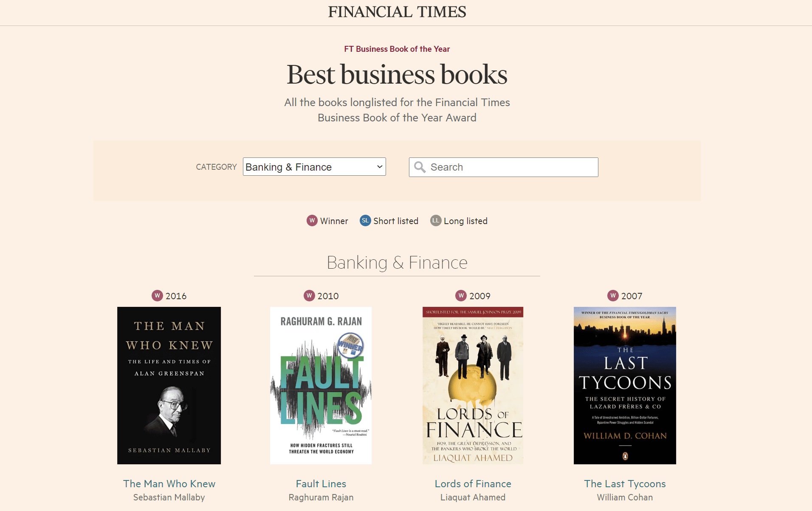Open the Lords of Finance title link
This screenshot has height=511, width=812.
tap(473, 484)
